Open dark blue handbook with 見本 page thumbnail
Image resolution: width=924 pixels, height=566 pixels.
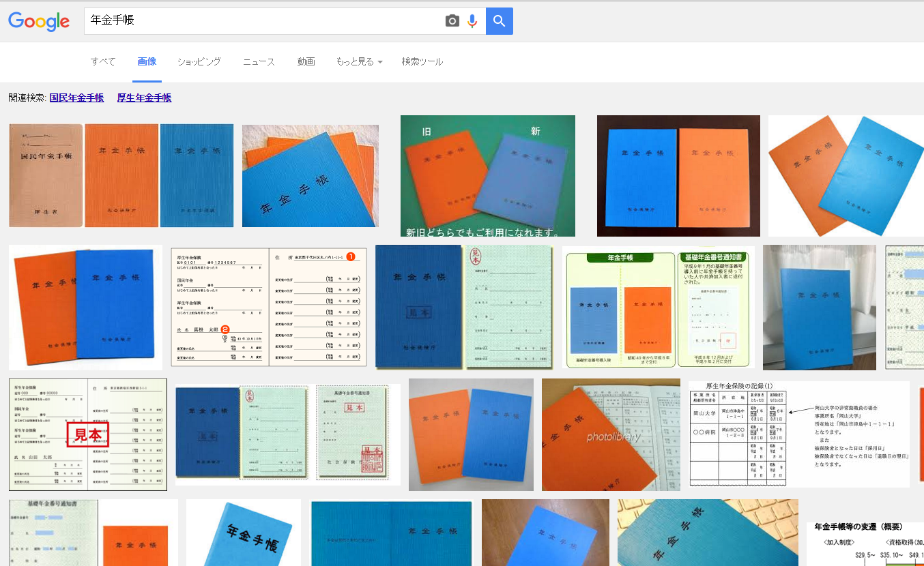pyautogui.click(x=463, y=307)
